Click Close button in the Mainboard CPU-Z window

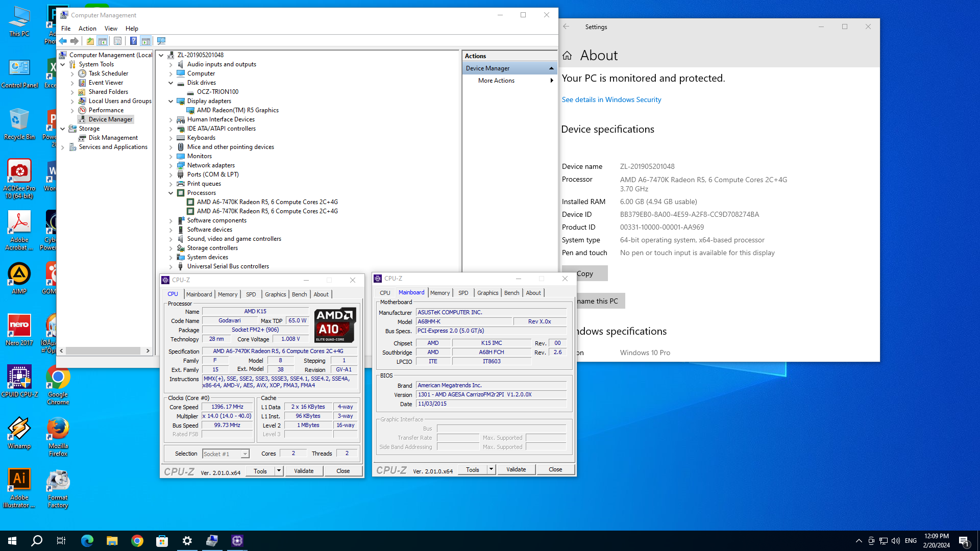(x=555, y=469)
